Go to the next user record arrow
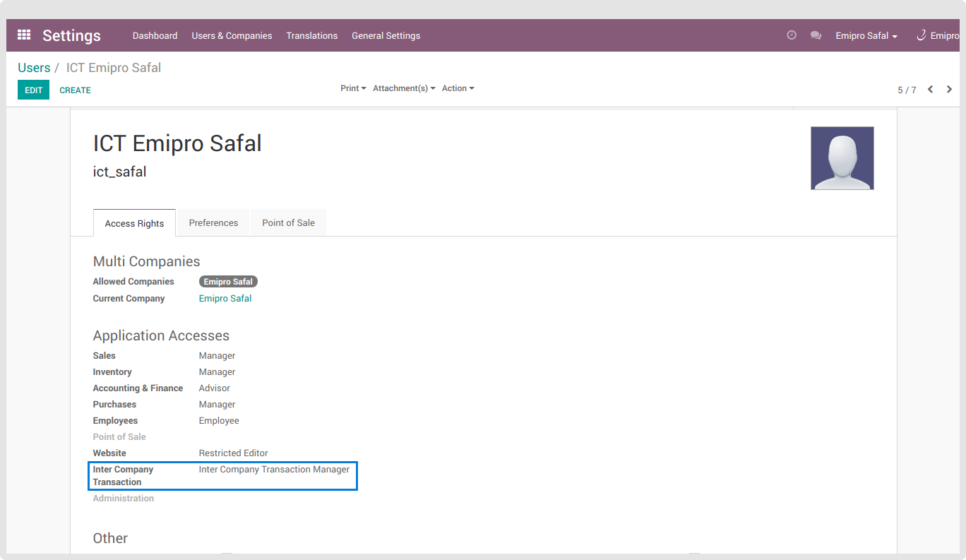The width and height of the screenshot is (966, 560). pos(949,90)
